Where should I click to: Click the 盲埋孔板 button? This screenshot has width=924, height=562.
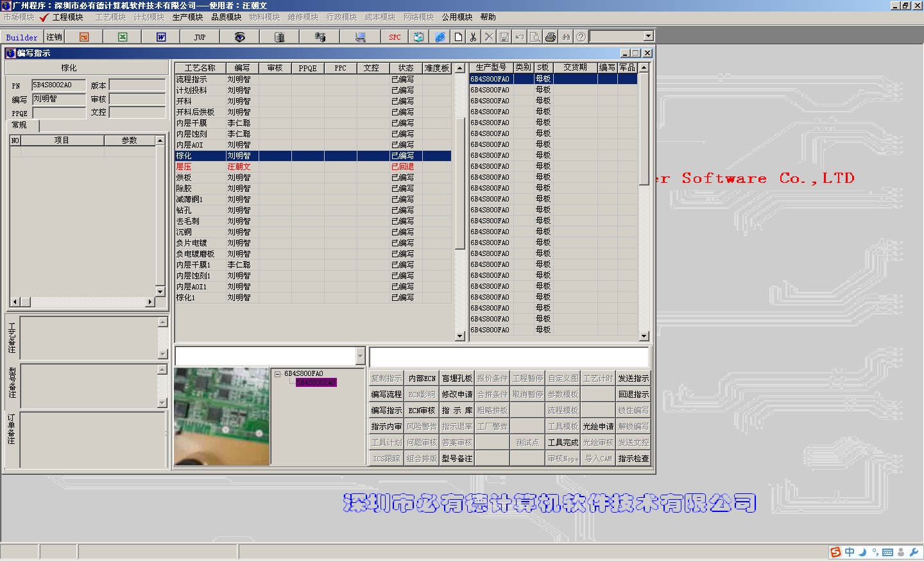pyautogui.click(x=457, y=379)
